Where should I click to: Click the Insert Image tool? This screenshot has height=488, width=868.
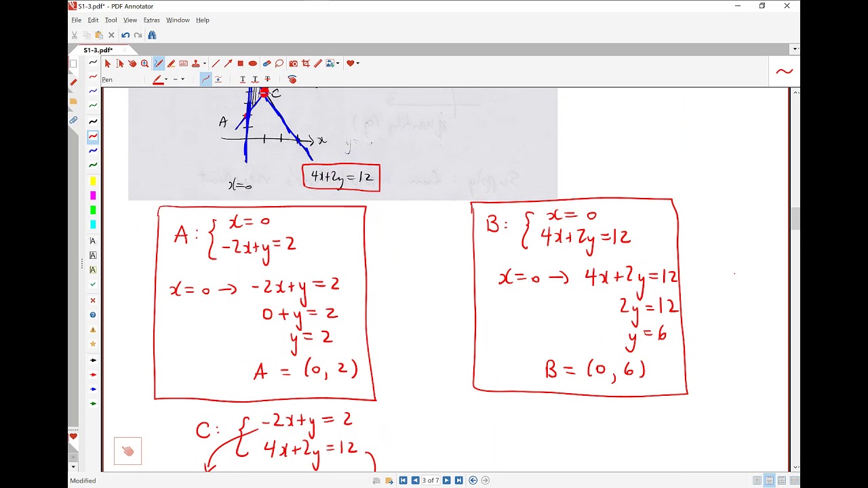[330, 63]
